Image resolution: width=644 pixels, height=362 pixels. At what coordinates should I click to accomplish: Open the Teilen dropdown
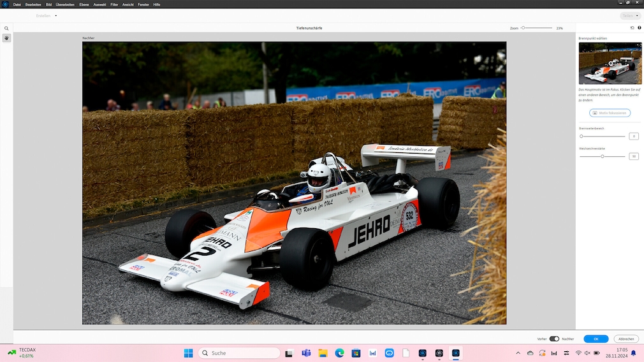[630, 15]
